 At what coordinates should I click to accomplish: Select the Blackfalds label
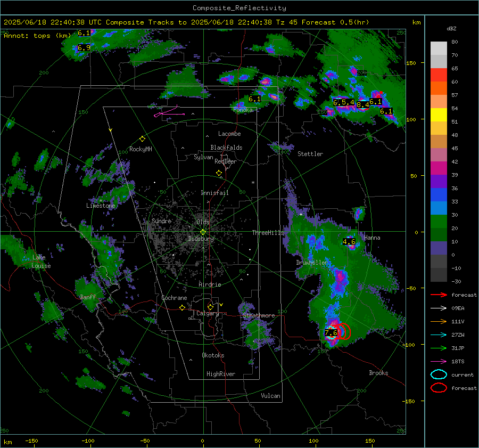pyautogui.click(x=226, y=148)
